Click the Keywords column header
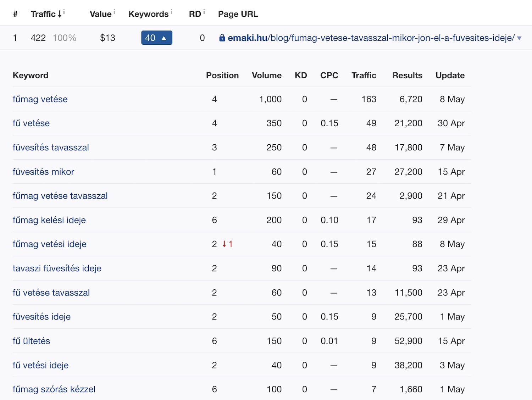The image size is (532, 400). click(x=148, y=14)
